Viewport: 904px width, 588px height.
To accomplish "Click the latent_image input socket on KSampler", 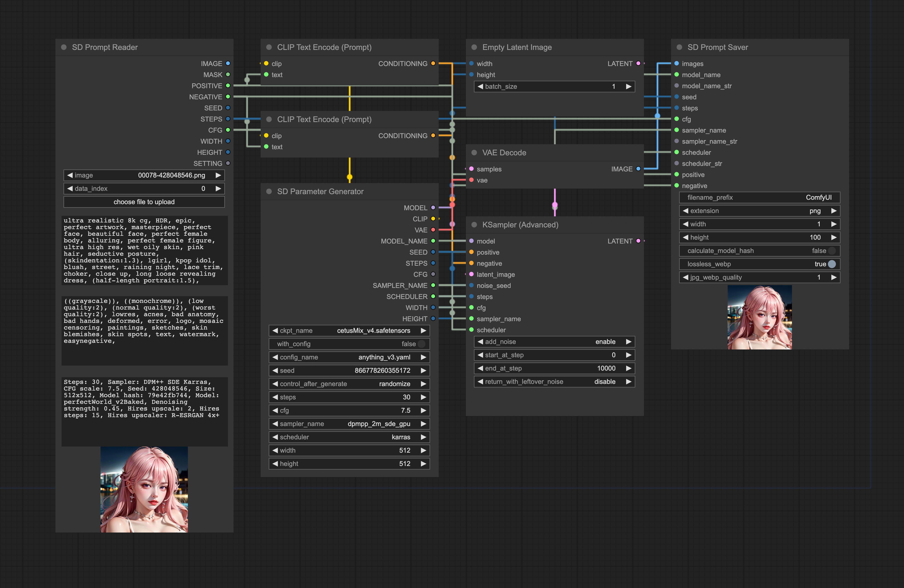I will pyautogui.click(x=471, y=274).
